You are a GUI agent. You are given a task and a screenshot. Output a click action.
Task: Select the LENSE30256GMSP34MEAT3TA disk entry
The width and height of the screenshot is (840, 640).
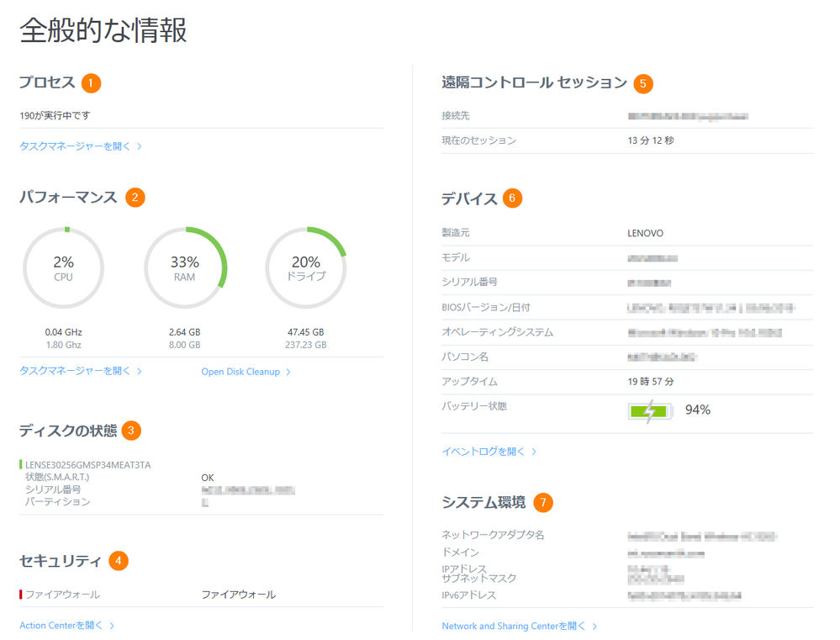click(87, 465)
